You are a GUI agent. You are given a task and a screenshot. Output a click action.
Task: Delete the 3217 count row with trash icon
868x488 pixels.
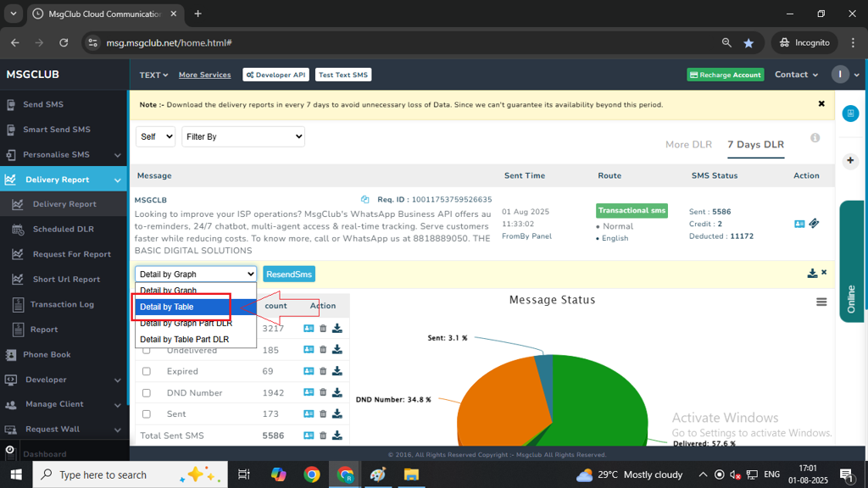click(x=323, y=328)
